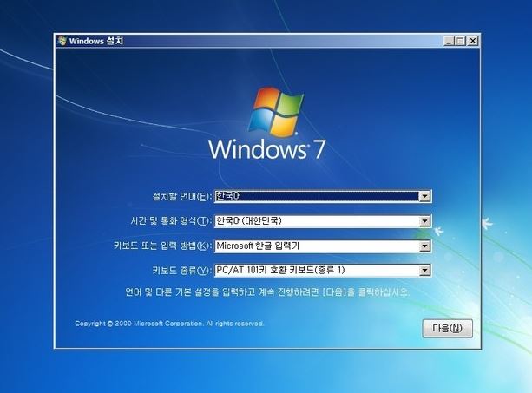Open the 키보드 종류 combo box
The image size is (532, 393).
point(323,271)
